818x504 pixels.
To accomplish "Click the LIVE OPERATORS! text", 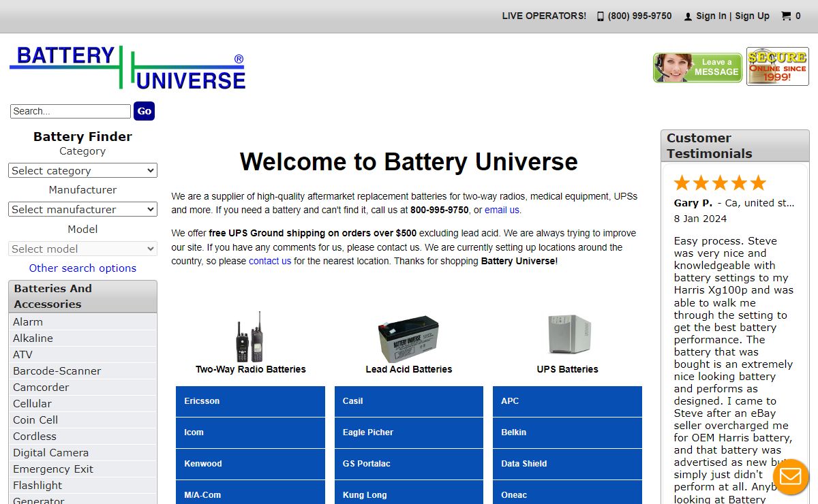I will (544, 16).
